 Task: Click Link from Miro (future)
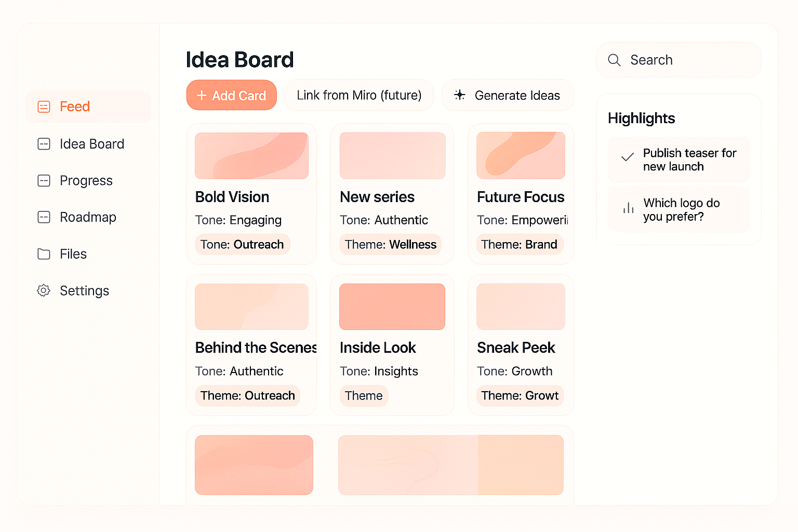(358, 95)
